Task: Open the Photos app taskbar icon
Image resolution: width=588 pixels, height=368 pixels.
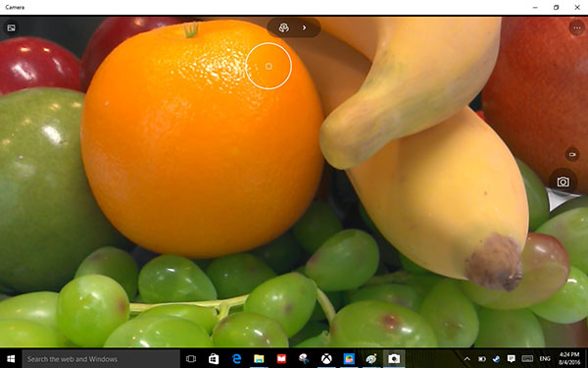Action: pos(349,359)
